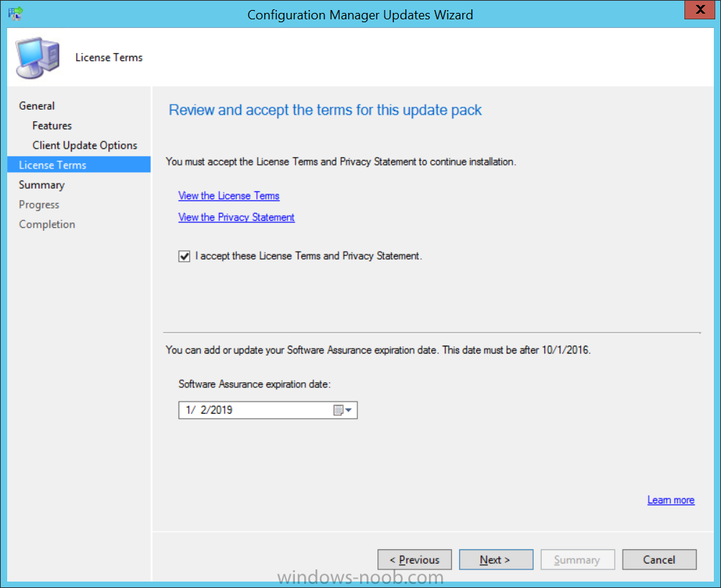This screenshot has width=721, height=588.
Task: Click the 'Software Assurance expiration date:' label
Action: point(255,384)
